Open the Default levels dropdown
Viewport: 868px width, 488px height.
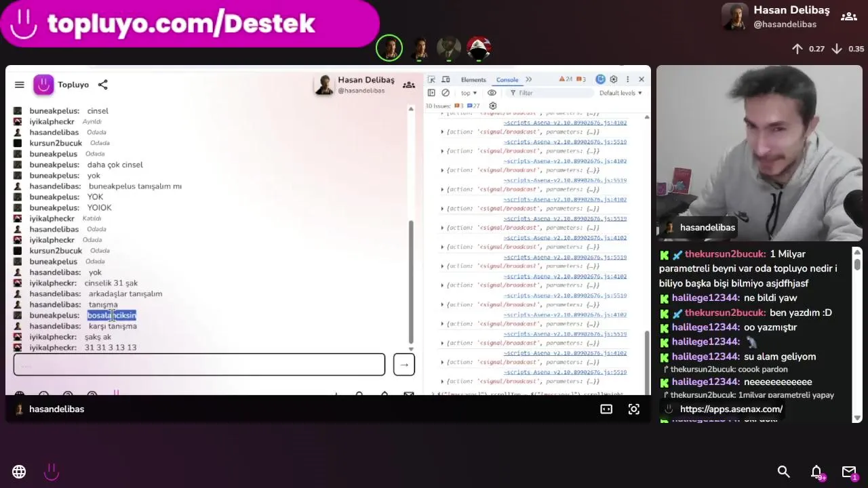[x=620, y=93]
